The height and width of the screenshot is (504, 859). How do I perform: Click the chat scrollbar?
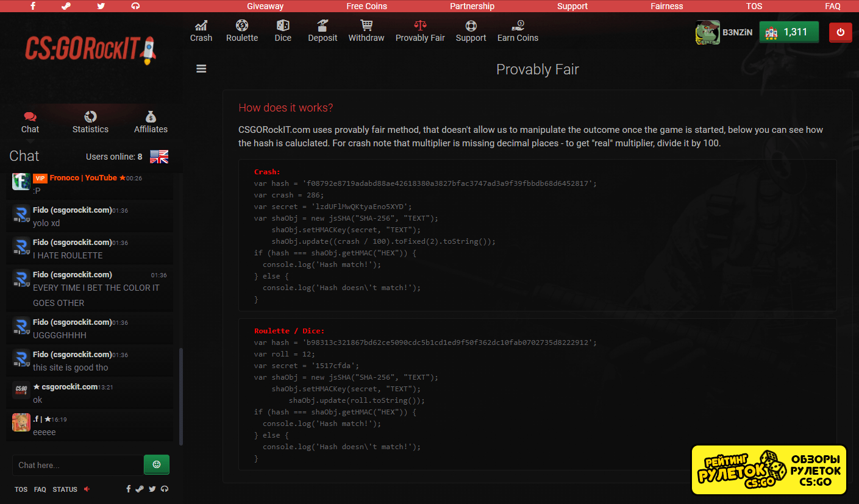(181, 396)
